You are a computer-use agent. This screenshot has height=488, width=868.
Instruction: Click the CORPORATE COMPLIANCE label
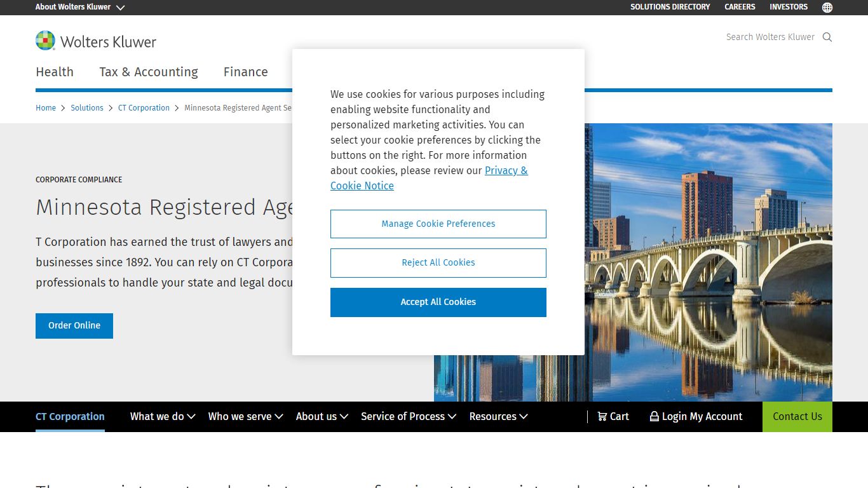[79, 180]
